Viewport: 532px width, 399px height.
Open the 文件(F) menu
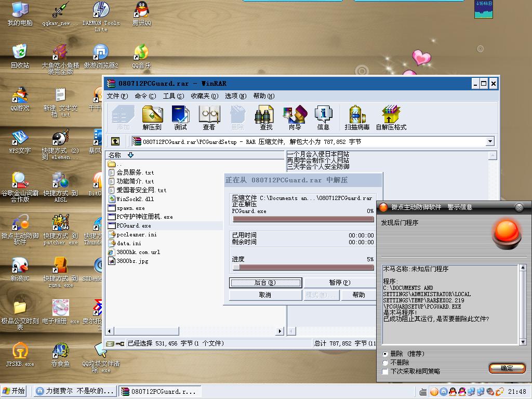117,96
